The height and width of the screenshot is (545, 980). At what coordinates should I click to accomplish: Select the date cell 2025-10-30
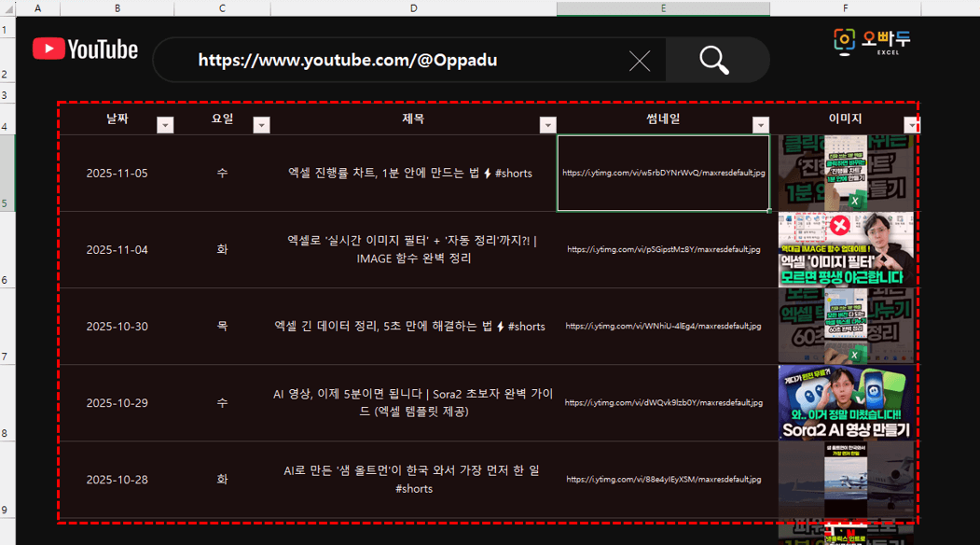click(117, 327)
